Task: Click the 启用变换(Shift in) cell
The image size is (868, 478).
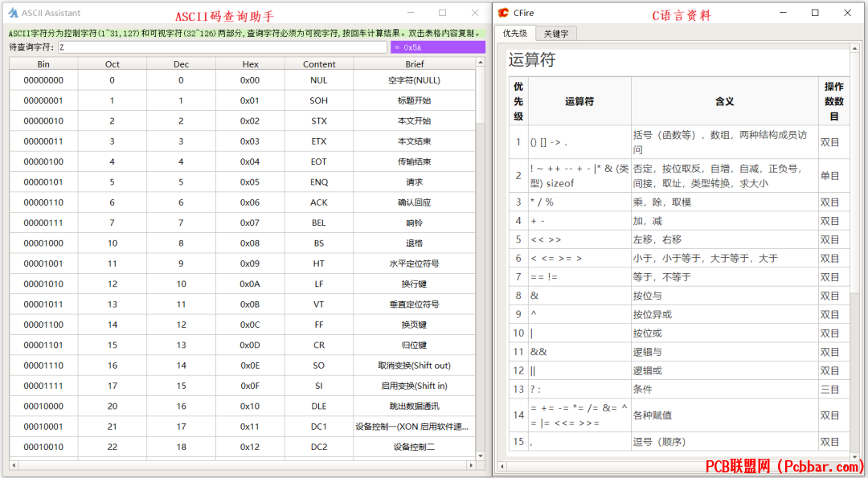Action: pyautogui.click(x=415, y=386)
